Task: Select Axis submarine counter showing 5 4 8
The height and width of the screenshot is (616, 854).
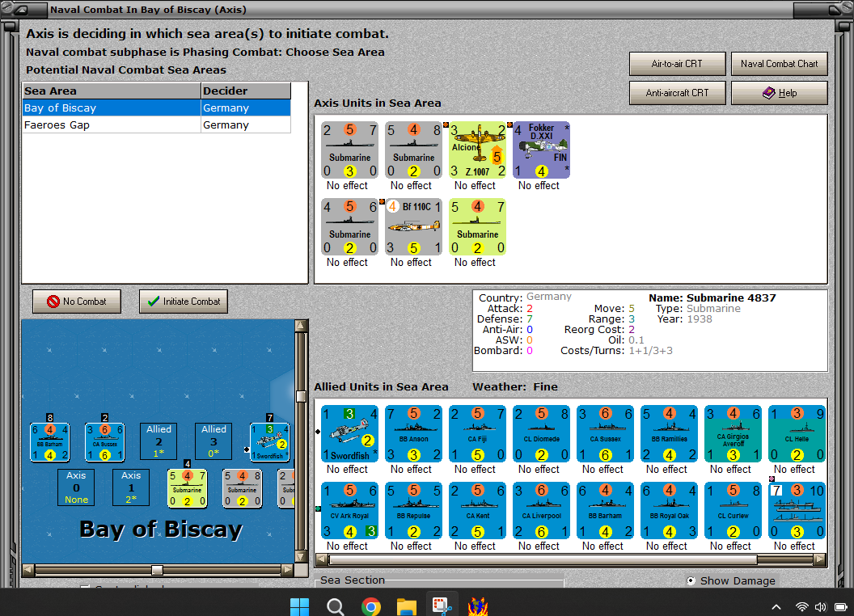Action: [x=413, y=150]
